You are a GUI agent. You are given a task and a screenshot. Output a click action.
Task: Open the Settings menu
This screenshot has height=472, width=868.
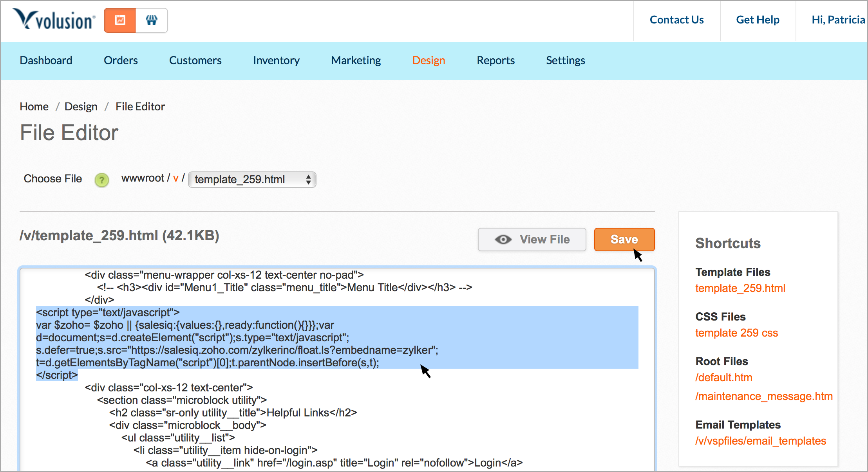pyautogui.click(x=565, y=61)
